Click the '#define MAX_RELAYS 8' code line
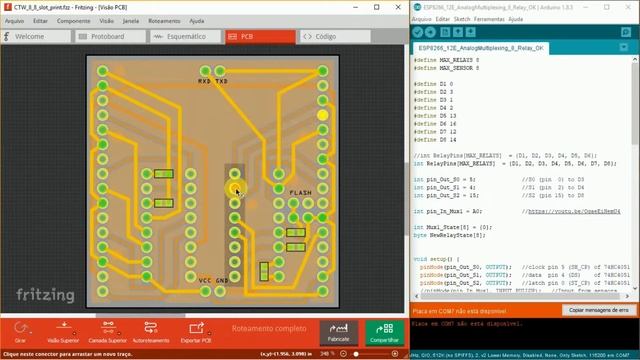640x360 pixels. [x=446, y=60]
